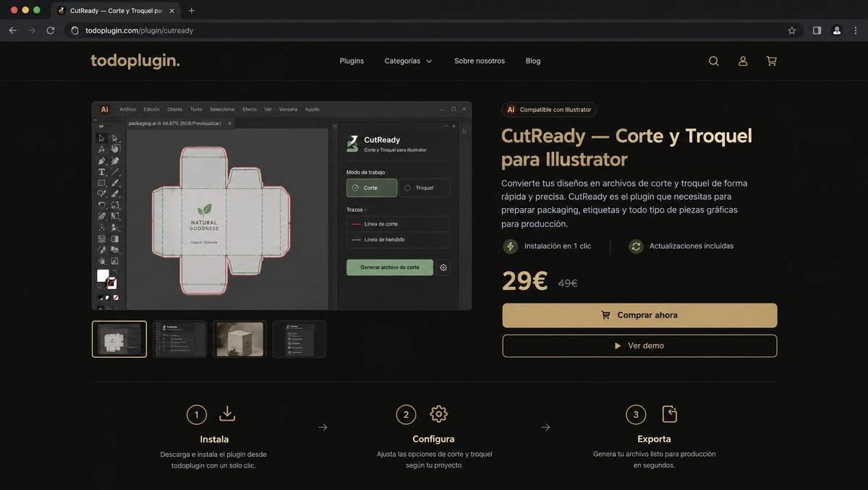Click the browser address bar URL
Image resolution: width=868 pixels, height=490 pixels.
pos(140,30)
